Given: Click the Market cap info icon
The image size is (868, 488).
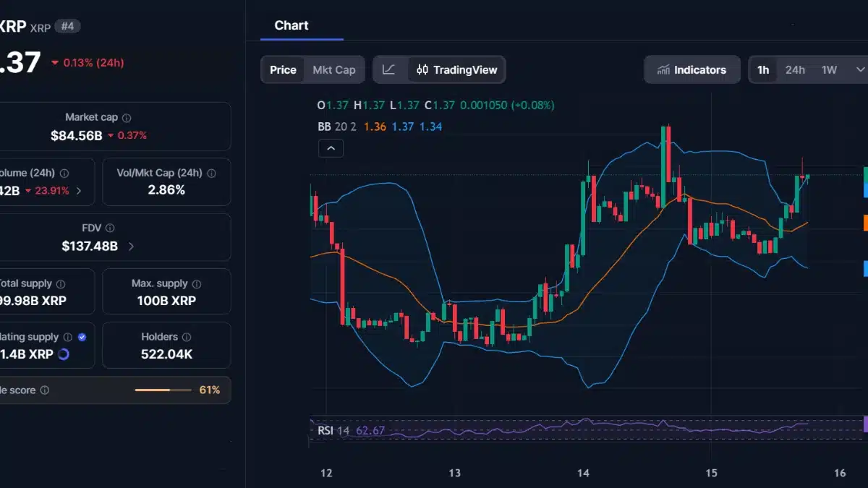Looking at the screenshot, I should click(127, 116).
